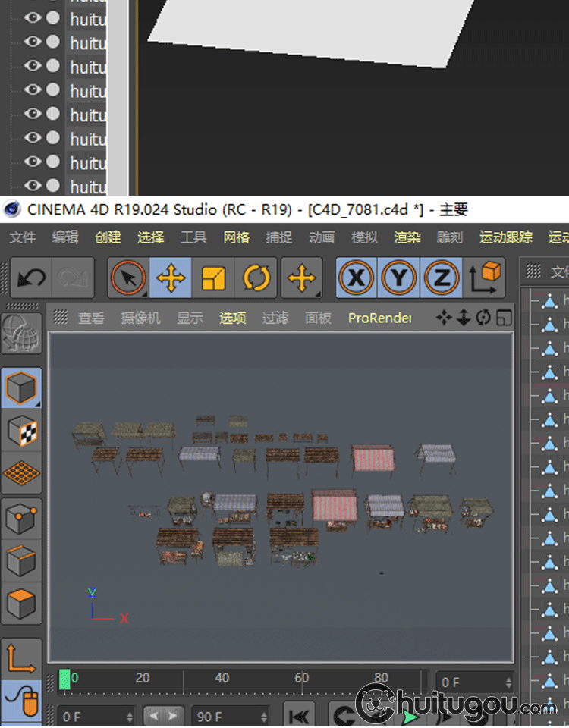Click the Coordinate System cube icon
Screen dimensions: 569x728
coord(486,278)
